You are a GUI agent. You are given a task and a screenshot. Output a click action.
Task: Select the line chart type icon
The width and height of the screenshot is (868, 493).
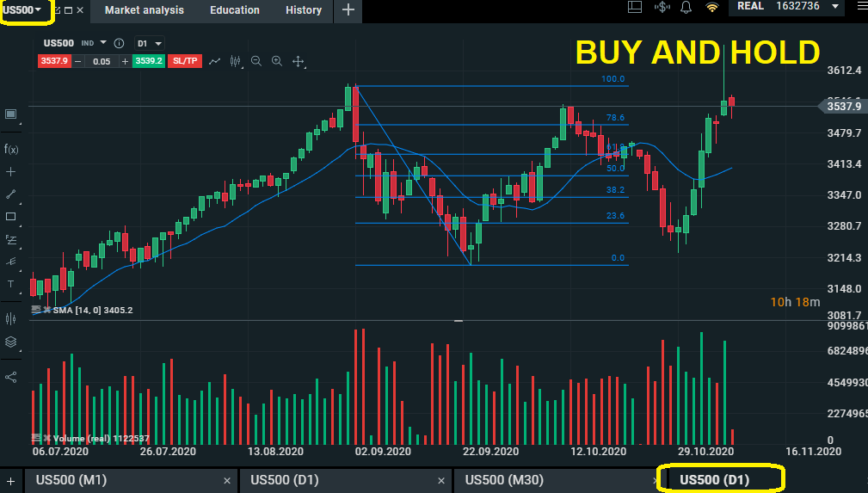[215, 61]
